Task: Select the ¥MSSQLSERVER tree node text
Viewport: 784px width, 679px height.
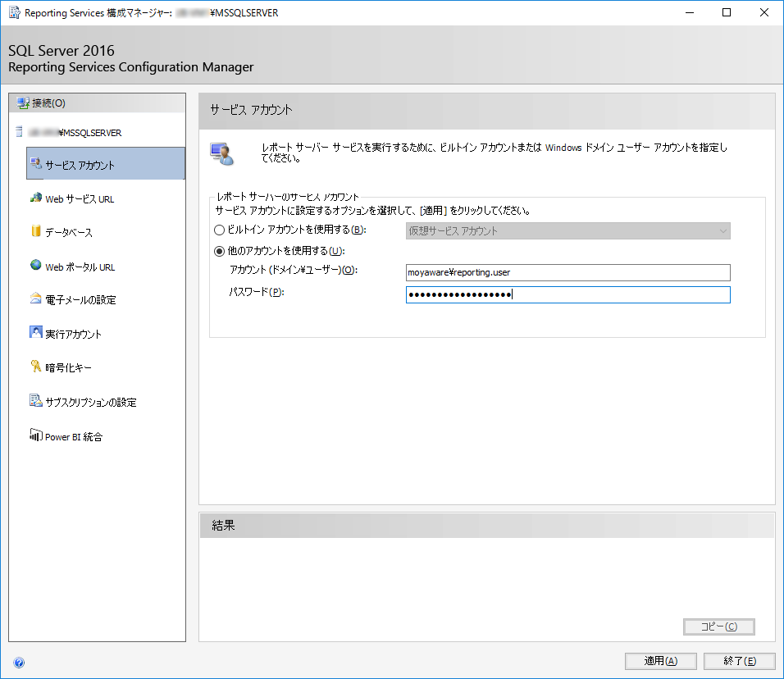Action: [x=90, y=133]
